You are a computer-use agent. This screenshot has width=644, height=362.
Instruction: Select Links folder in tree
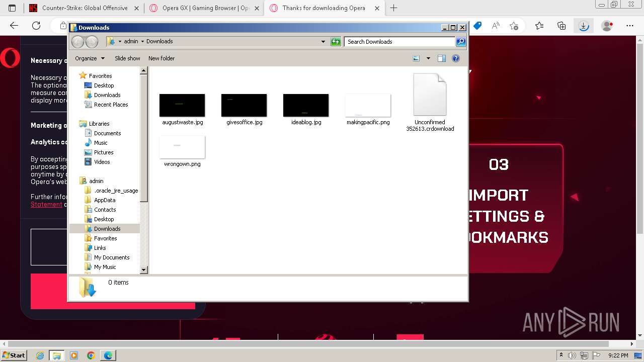point(100,248)
